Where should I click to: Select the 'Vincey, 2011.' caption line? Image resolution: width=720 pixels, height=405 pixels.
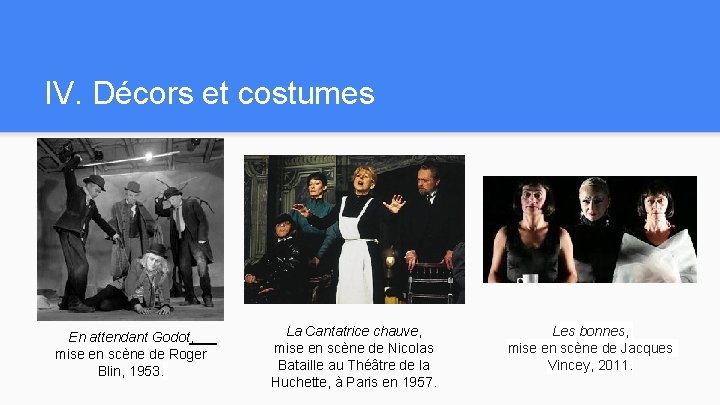[x=590, y=366]
